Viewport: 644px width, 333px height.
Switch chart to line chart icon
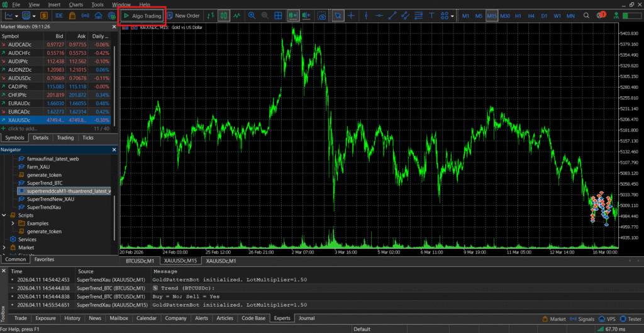237,15
